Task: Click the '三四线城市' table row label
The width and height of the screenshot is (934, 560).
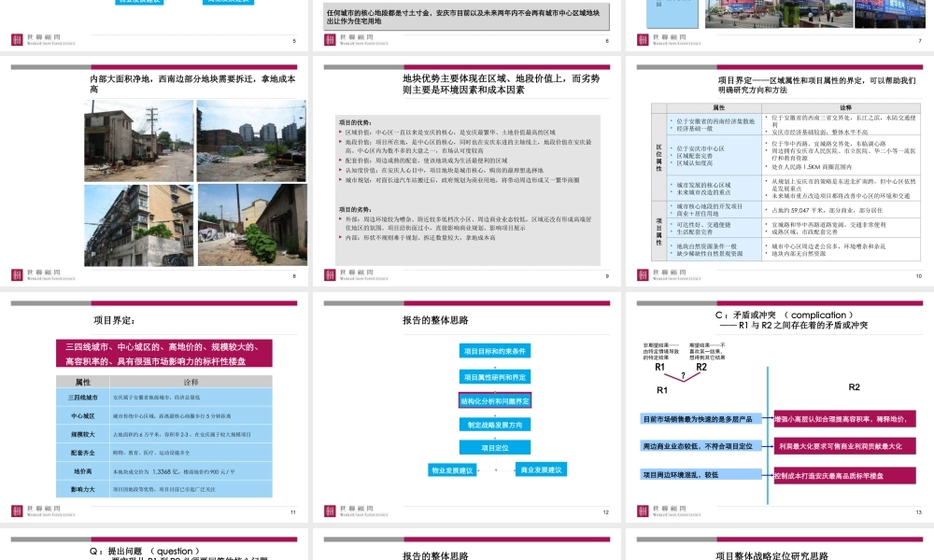Action: click(x=83, y=398)
